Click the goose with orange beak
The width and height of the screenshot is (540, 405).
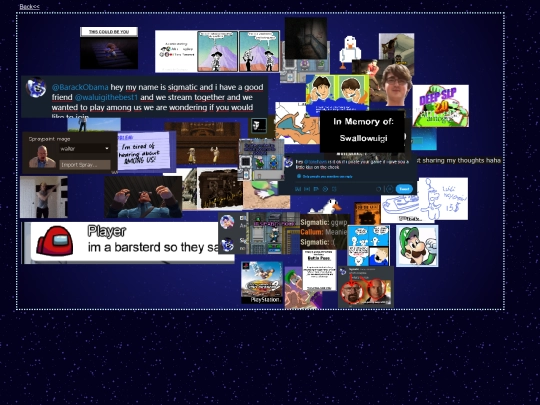point(326,206)
